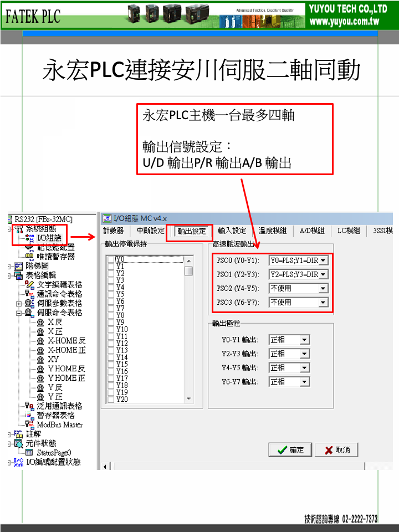Select the RS232 [FBs-32MC] project root

coord(43,219)
